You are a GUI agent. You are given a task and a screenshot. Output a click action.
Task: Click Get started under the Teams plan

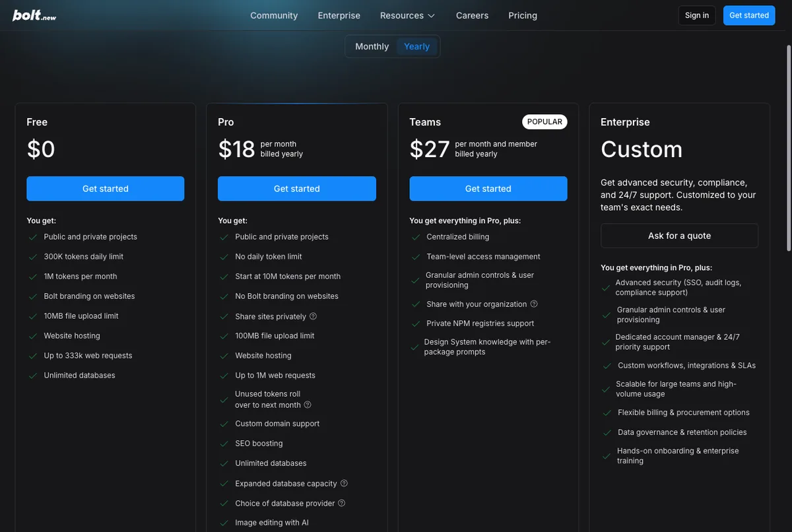coord(488,189)
